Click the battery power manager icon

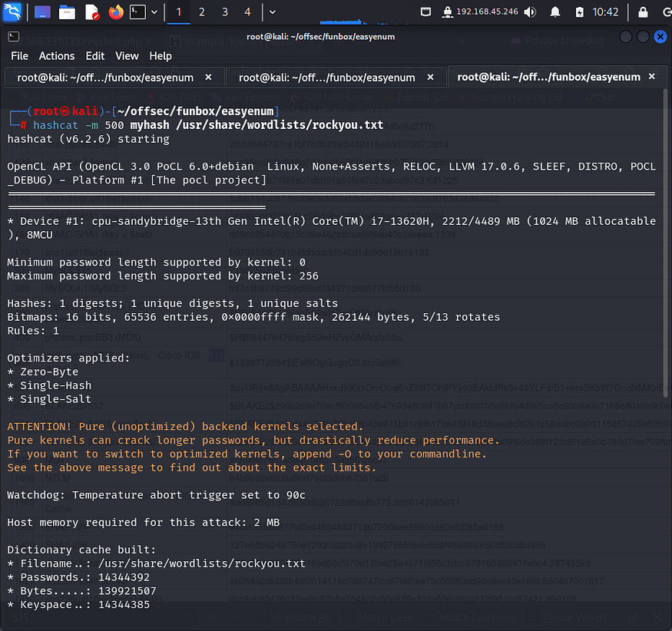pyautogui.click(x=579, y=12)
